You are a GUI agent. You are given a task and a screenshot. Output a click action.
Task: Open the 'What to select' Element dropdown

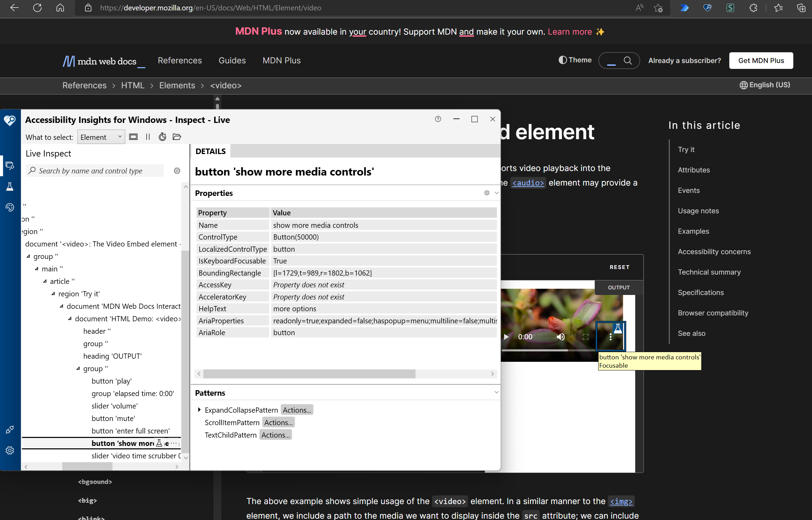click(x=101, y=137)
